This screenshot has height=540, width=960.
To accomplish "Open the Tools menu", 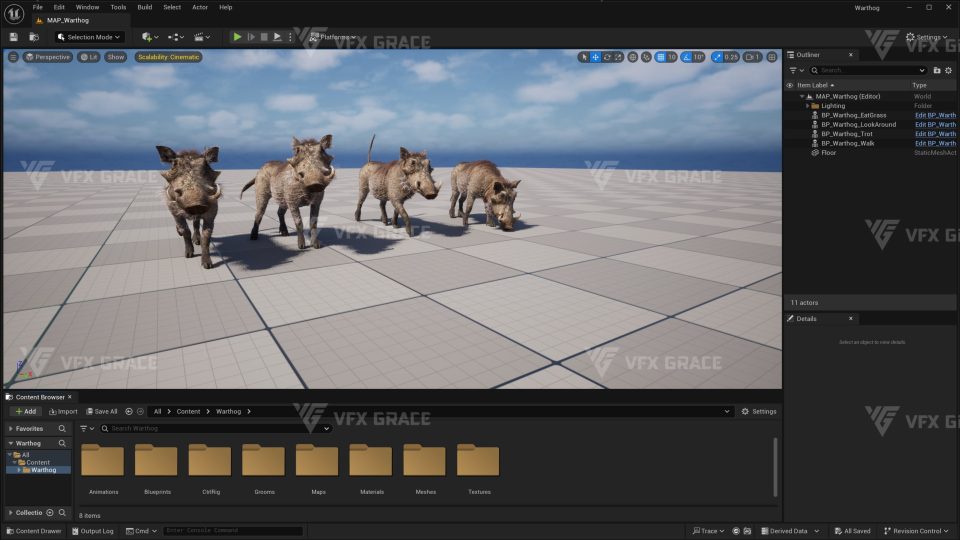I will 118,7.
